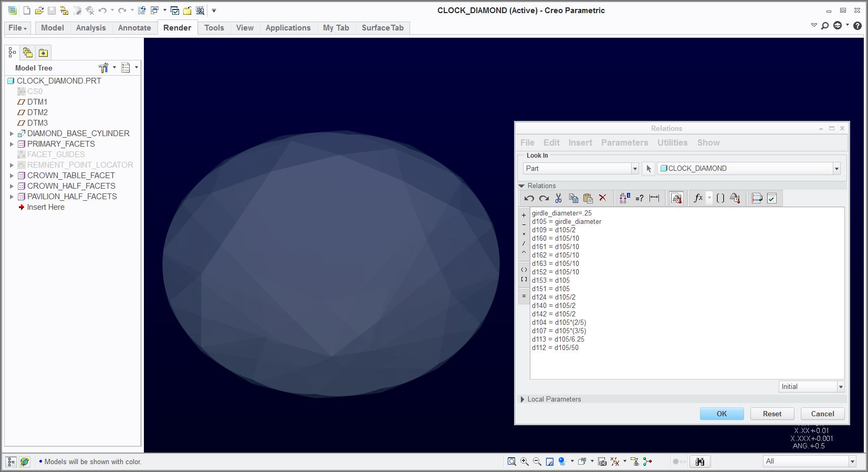The image size is (868, 472).
Task: Click the Windows switcher icon in top toolbar
Action: tap(155, 11)
